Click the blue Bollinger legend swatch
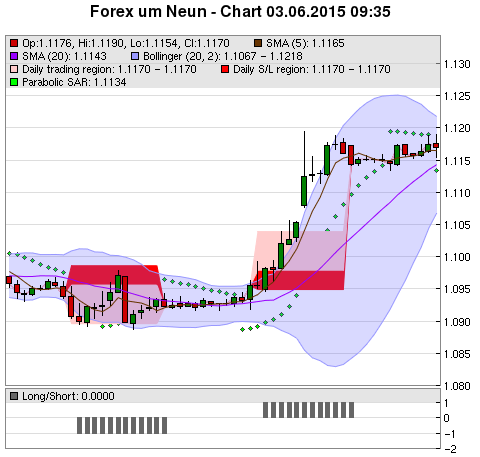Screen dimensions: 480x457 pos(135,56)
